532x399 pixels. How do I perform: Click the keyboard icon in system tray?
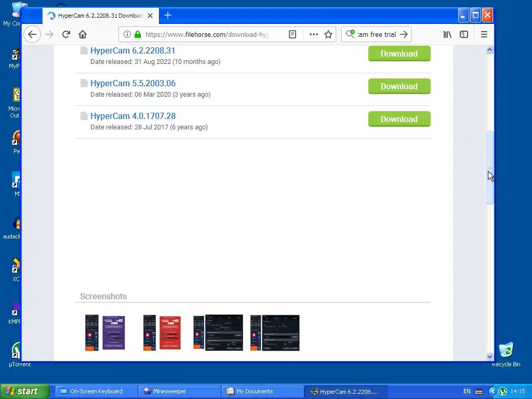(479, 392)
